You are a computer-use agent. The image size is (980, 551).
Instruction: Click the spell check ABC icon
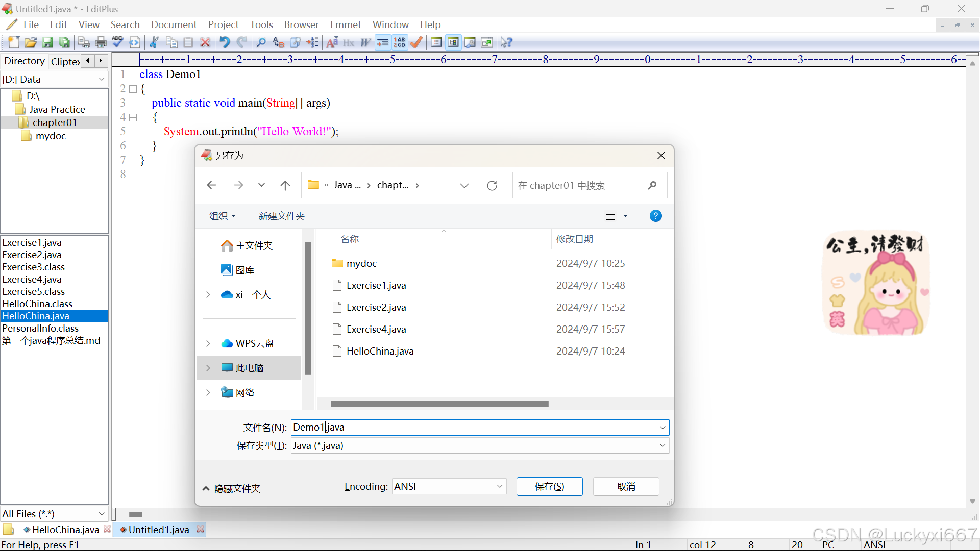tap(117, 42)
